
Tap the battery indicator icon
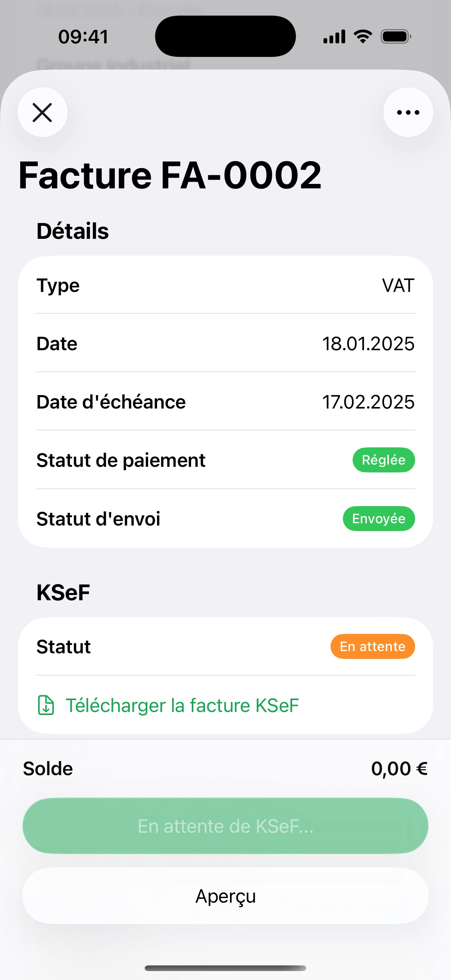[395, 37]
